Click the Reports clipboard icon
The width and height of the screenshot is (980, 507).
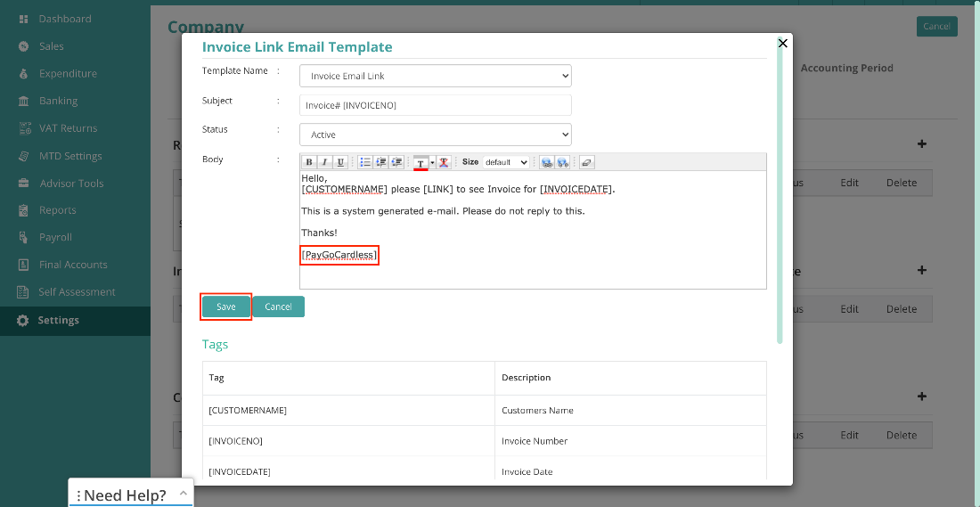[x=24, y=210]
